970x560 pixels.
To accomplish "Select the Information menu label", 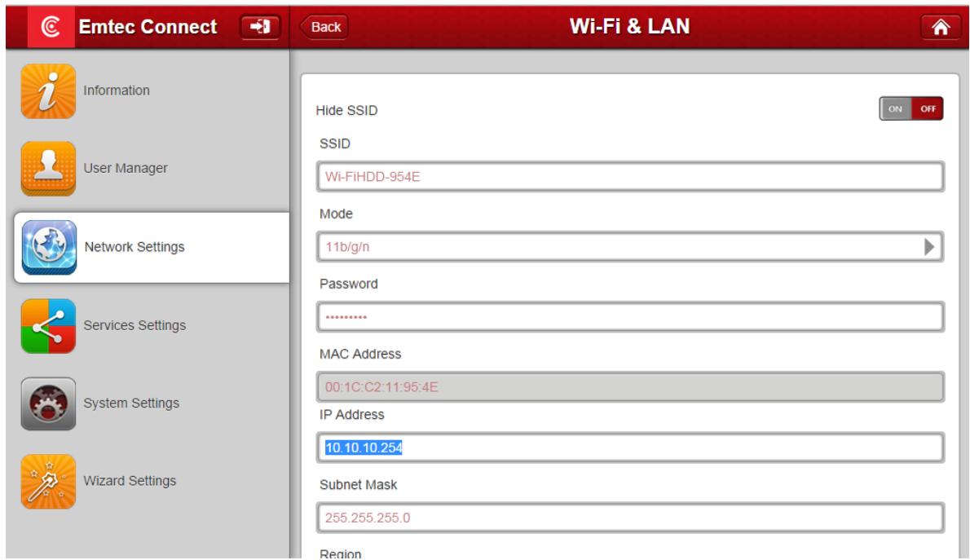I will [117, 90].
